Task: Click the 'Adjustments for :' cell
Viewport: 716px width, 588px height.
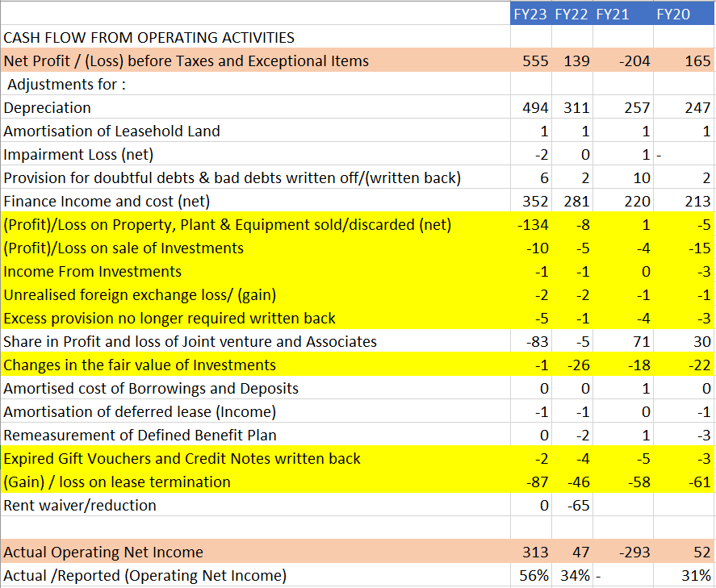Action: click(x=67, y=84)
